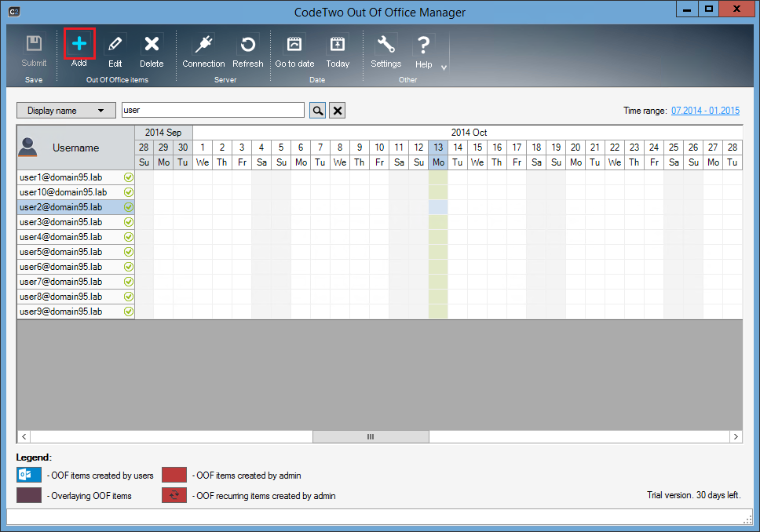Screen dimensions: 760x532
Task: Focus the search box containing 'user'
Action: [213, 110]
